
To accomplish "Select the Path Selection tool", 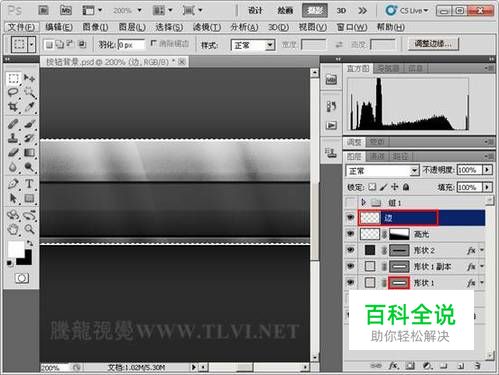I will pyautogui.click(x=13, y=199).
